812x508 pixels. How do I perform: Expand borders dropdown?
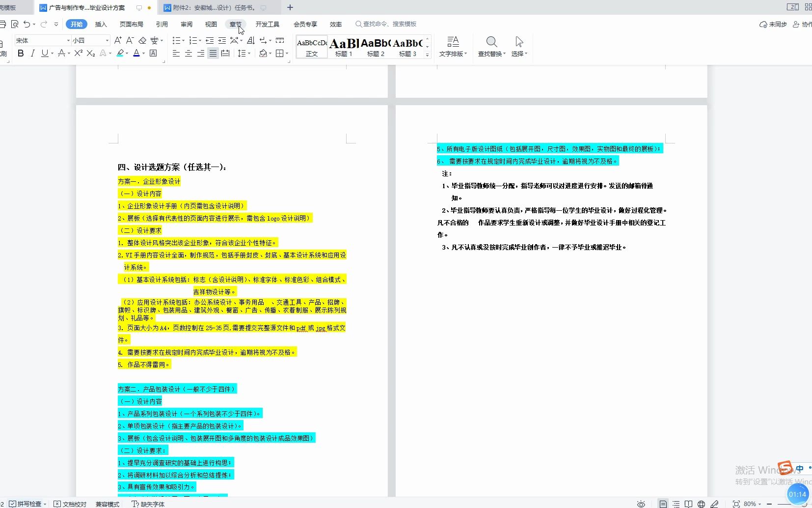click(x=287, y=54)
